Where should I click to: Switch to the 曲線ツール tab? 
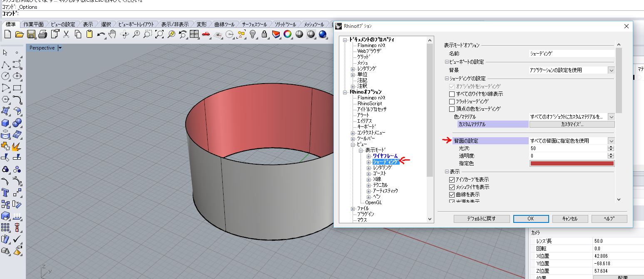(x=224, y=24)
